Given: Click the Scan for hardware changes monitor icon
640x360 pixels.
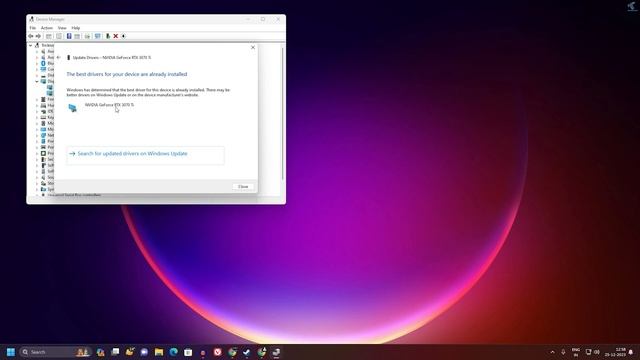Looking at the screenshot, I should tap(98, 36).
